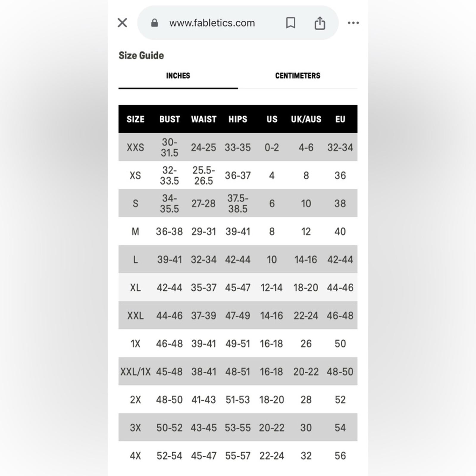The height and width of the screenshot is (476, 476).
Task: Tap the padlock security icon
Action: coord(154,23)
